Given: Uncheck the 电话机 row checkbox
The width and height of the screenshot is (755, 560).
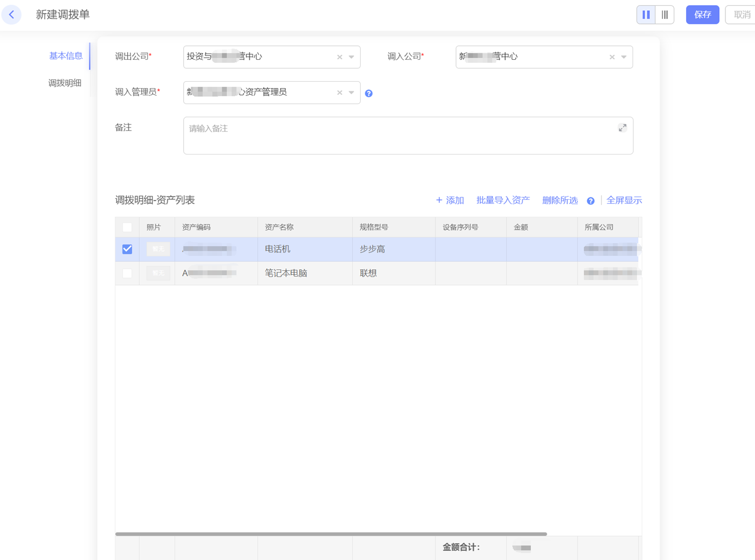Looking at the screenshot, I should click(127, 249).
